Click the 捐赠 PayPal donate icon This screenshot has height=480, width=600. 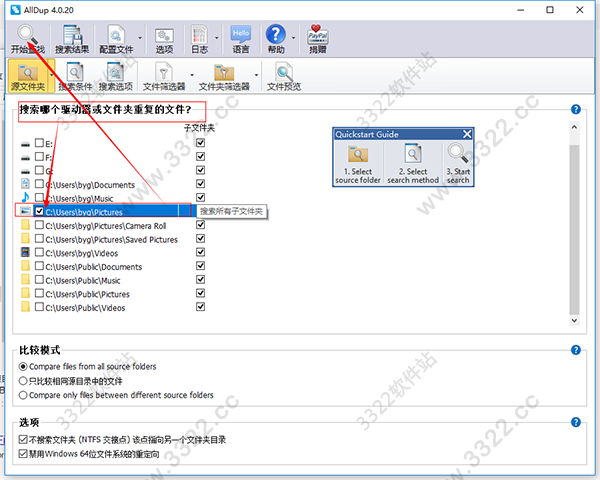click(x=318, y=38)
